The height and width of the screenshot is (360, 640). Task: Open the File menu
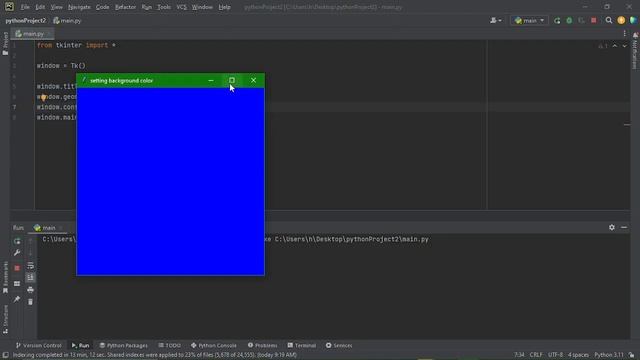click(25, 7)
